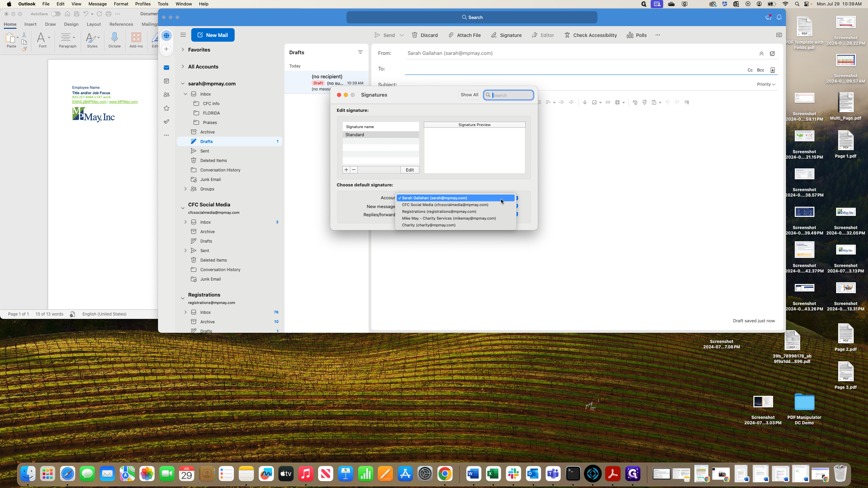Click the Print icon in Word's title bar
This screenshot has width=868, height=488.
(108, 14)
